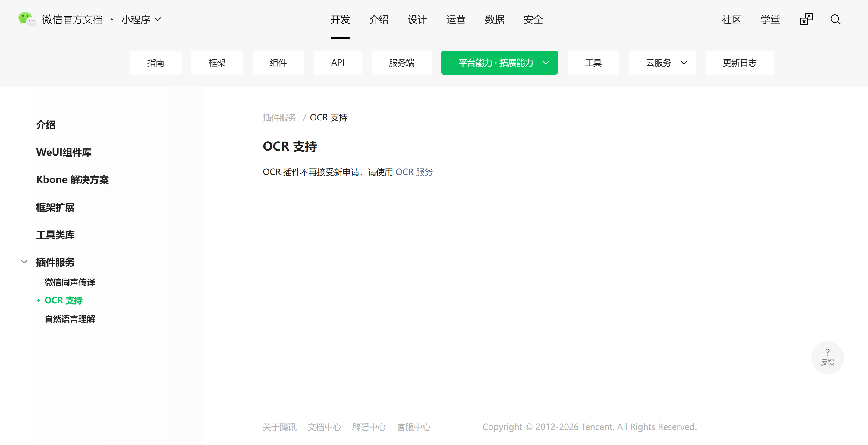The image size is (868, 445).
Task: Follow the OCR 服务 hyperlink
Action: (414, 172)
